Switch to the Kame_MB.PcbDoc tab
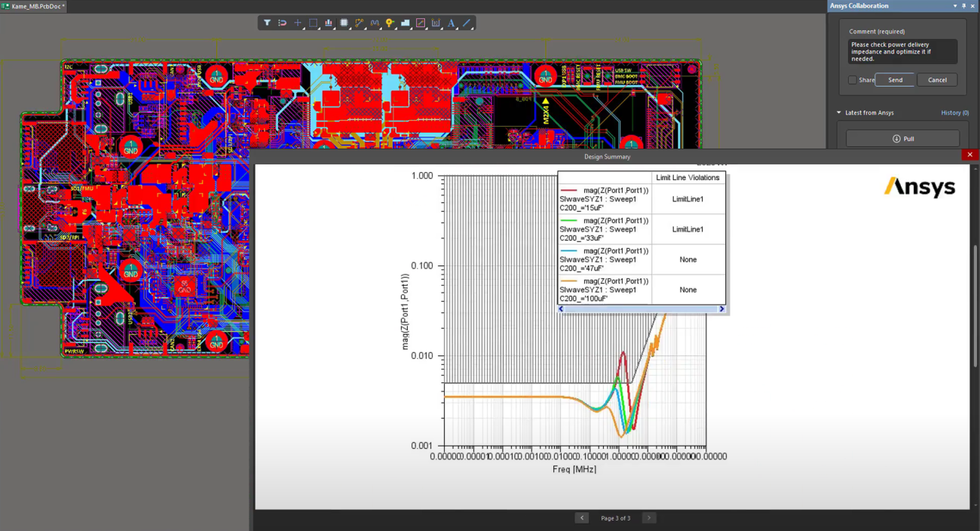Screen dimensions: 980x531 click(x=32, y=5)
